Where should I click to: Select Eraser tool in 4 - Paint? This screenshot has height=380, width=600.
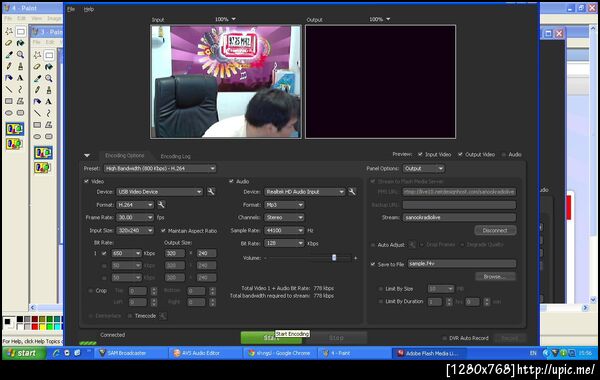pos(9,43)
